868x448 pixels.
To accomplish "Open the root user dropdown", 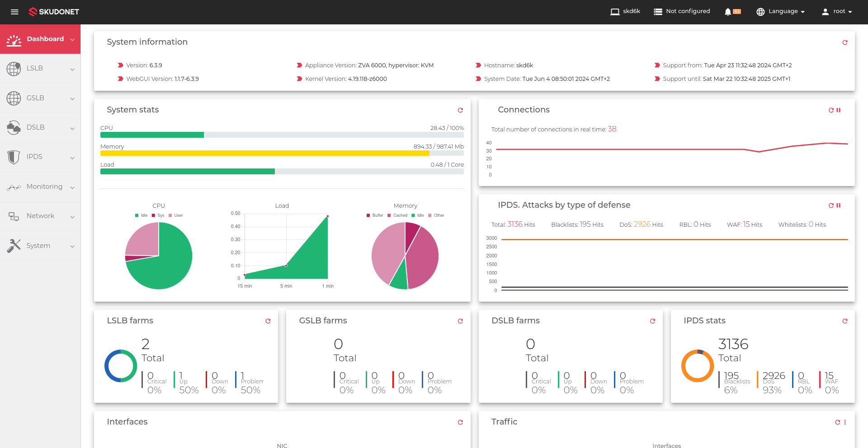I will pos(837,12).
